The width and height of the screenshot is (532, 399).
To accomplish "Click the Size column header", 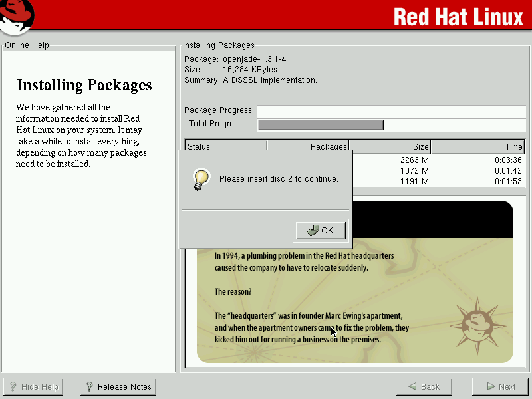I will [x=390, y=146].
